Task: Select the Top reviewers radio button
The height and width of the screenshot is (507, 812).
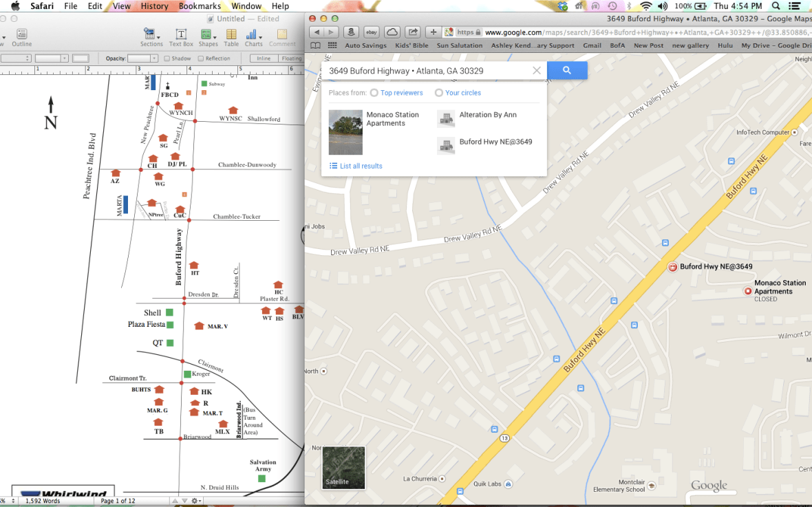Action: pos(374,92)
